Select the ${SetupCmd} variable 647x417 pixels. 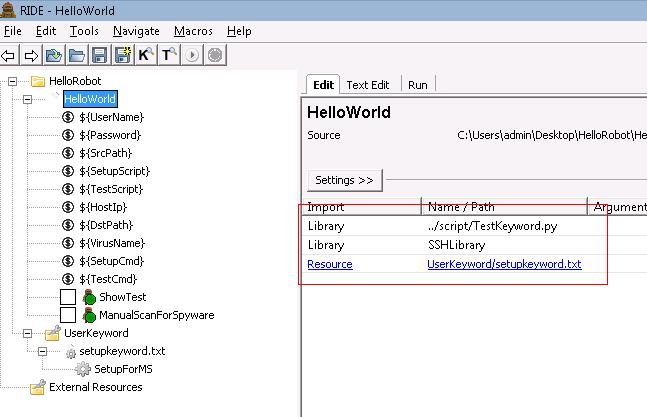click(x=111, y=261)
